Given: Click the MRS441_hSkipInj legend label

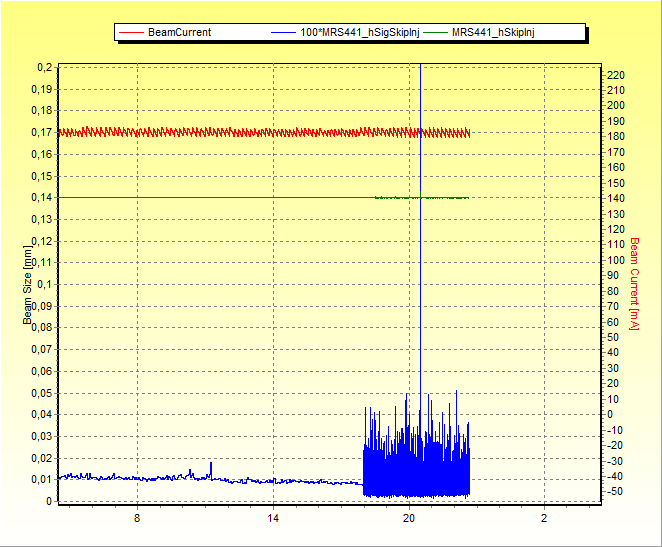Looking at the screenshot, I should [x=493, y=32].
